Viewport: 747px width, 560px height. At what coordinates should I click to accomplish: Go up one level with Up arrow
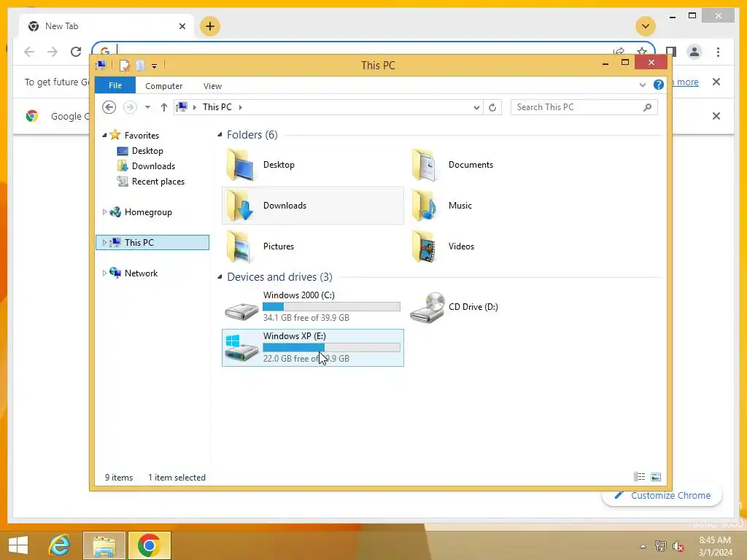164,107
